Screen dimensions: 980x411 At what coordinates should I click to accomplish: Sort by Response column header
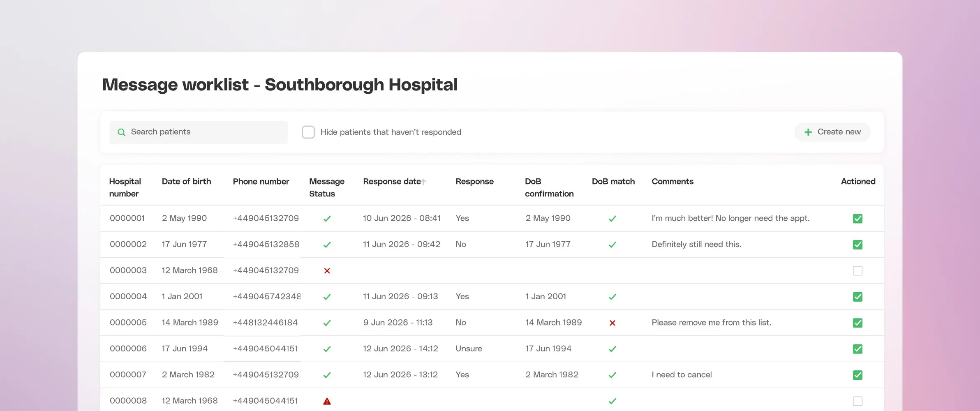474,181
